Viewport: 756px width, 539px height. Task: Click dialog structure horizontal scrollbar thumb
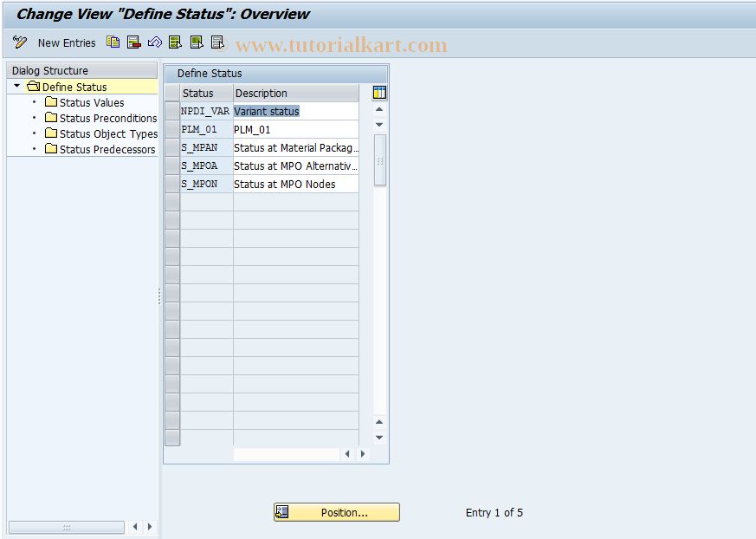click(67, 528)
